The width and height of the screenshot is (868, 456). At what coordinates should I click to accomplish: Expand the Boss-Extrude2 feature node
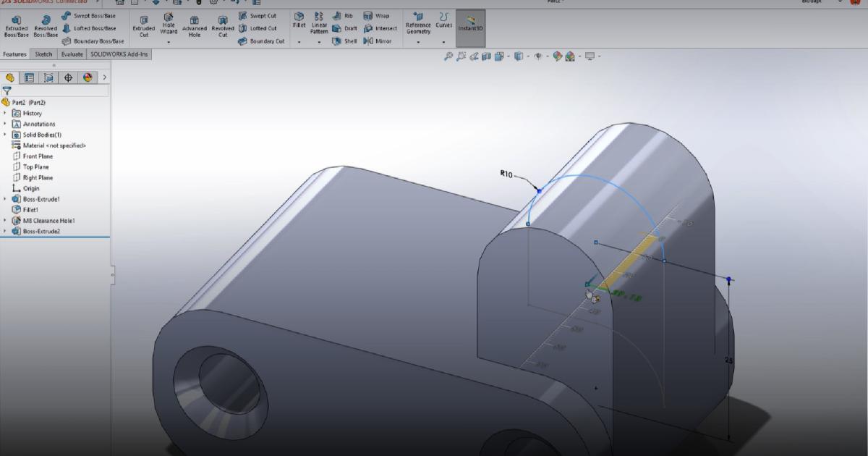5,231
